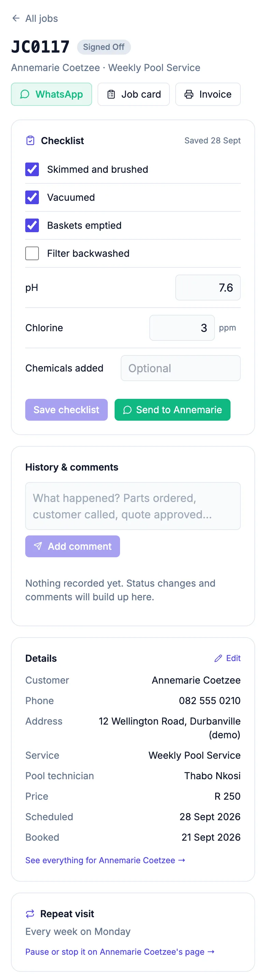Click Save checklist button
Screen dimensions: 266x980
66,410
